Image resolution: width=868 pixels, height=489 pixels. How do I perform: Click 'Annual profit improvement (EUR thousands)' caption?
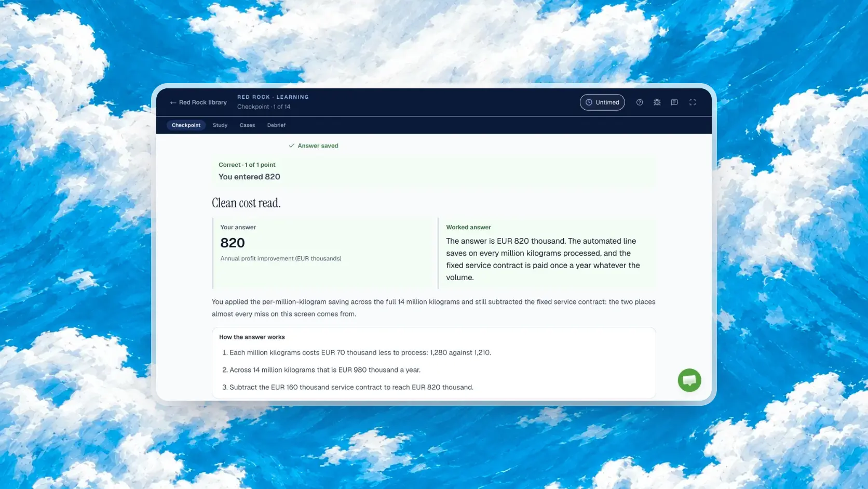click(x=281, y=258)
